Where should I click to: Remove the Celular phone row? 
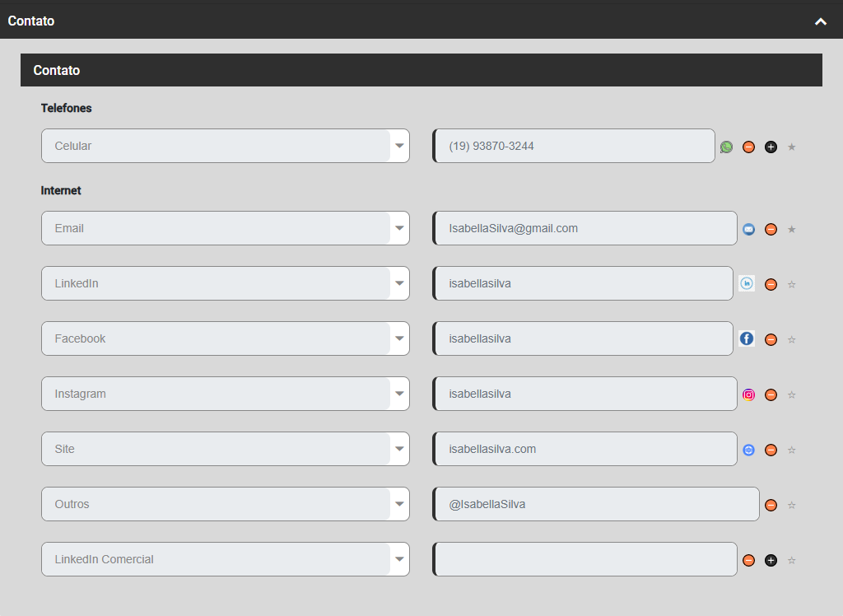pyautogui.click(x=748, y=147)
